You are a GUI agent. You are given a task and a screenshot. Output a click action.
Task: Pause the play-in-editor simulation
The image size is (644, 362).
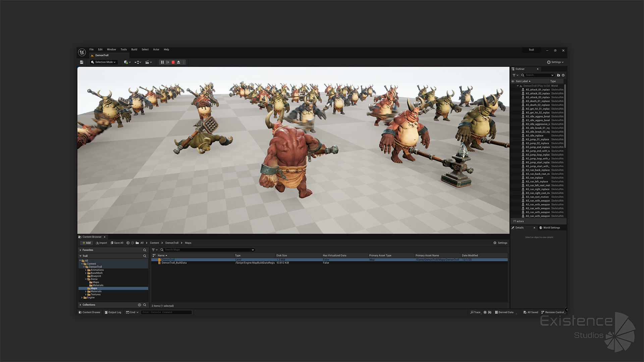pyautogui.click(x=162, y=62)
